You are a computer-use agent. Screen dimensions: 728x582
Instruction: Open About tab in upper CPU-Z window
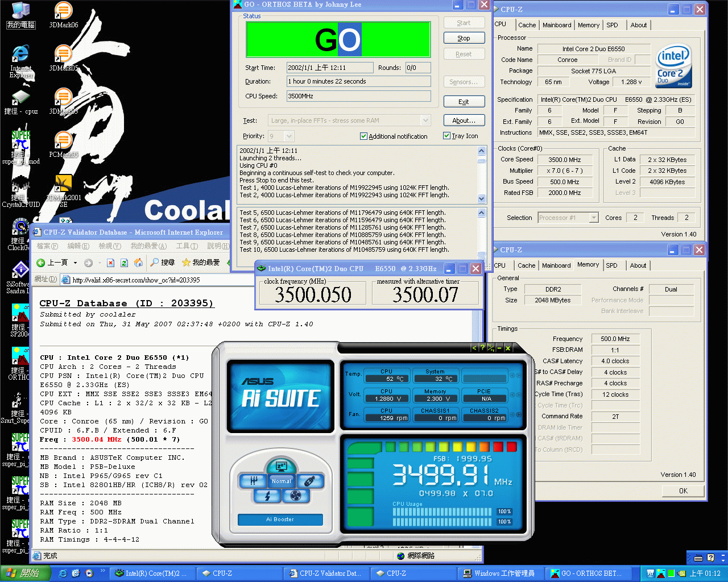pyautogui.click(x=639, y=25)
